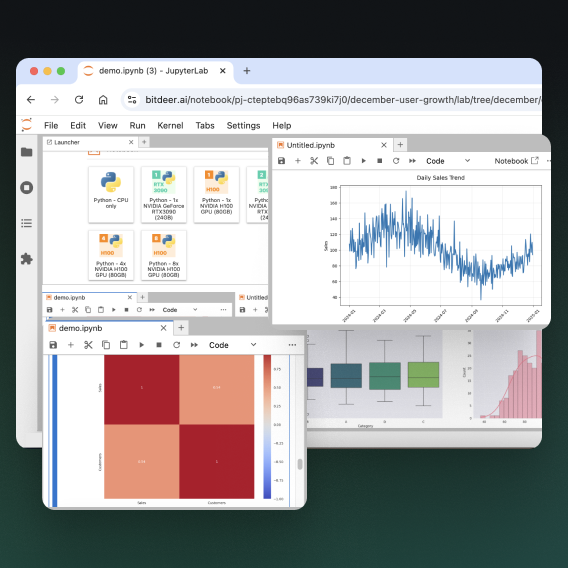Viewport: 568px width, 568px height.
Task: Close the Launcher tab
Action: (131, 142)
